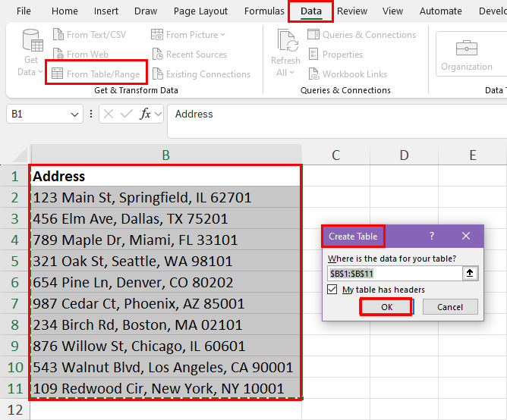Click the Recent Sources icon
507x420 pixels.
pyautogui.click(x=157, y=54)
